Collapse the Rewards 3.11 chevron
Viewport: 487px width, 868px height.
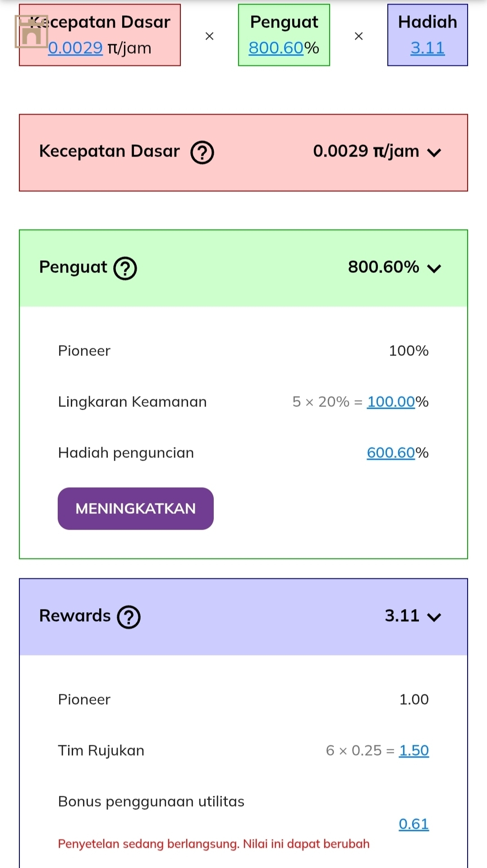point(434,617)
